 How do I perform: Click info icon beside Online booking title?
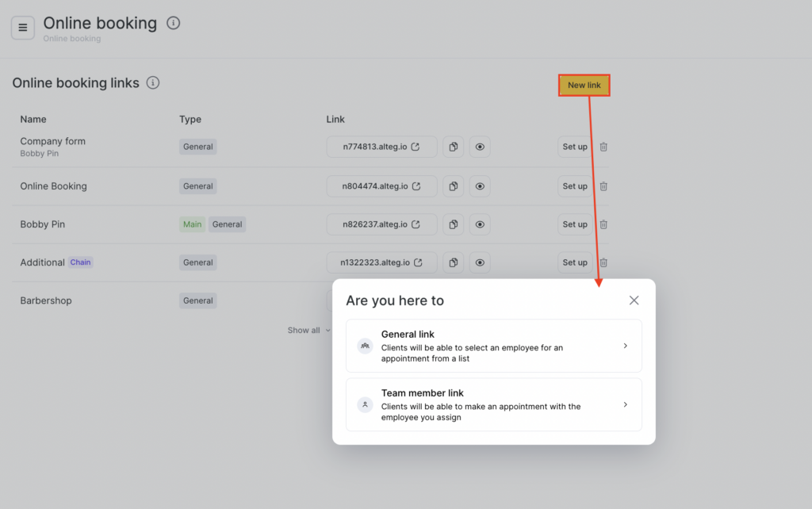174,23
